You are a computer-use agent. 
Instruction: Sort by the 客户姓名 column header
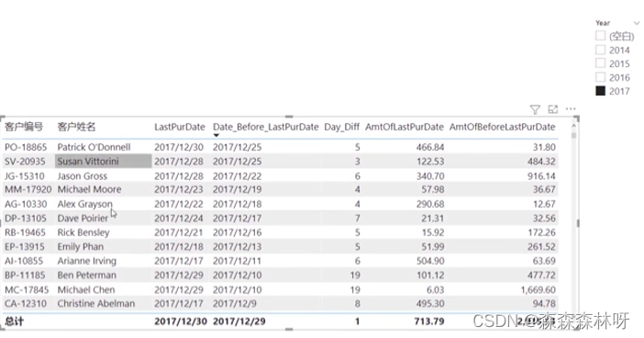point(76,127)
